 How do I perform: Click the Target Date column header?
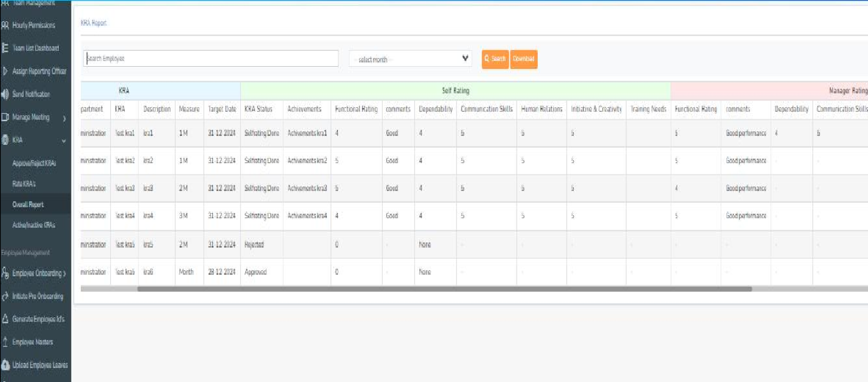222,109
